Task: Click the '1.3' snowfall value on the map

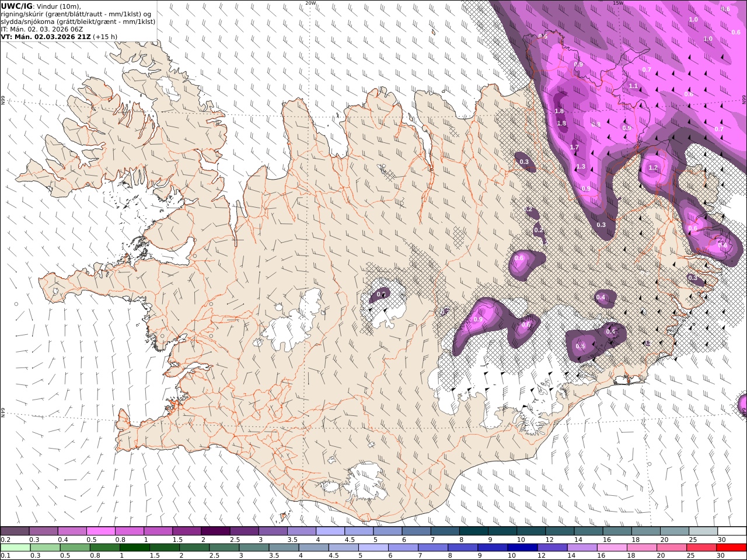Action: coord(581,167)
